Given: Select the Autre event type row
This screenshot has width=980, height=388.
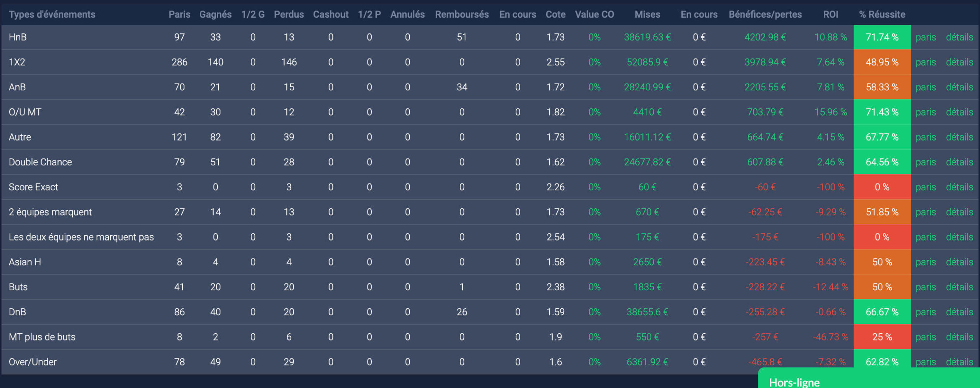Looking at the screenshot, I should 20,137.
